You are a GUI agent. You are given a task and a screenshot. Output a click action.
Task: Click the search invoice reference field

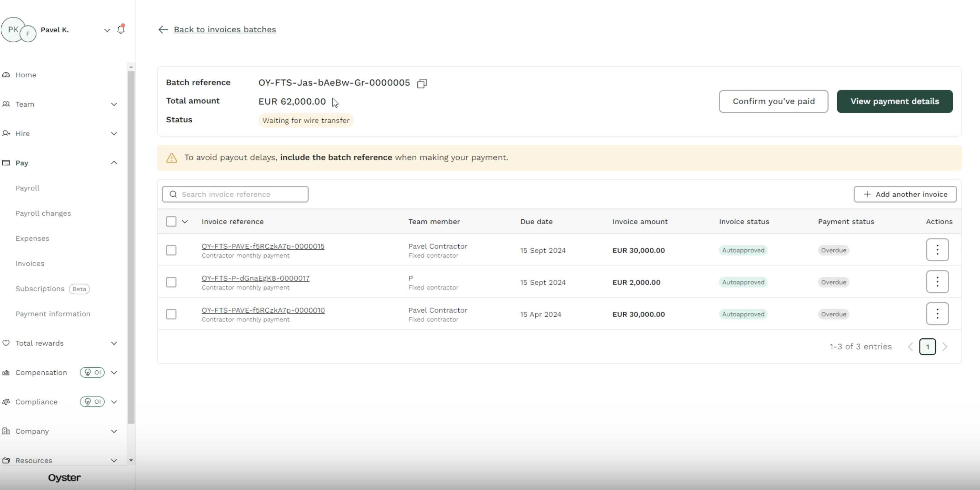[235, 194]
